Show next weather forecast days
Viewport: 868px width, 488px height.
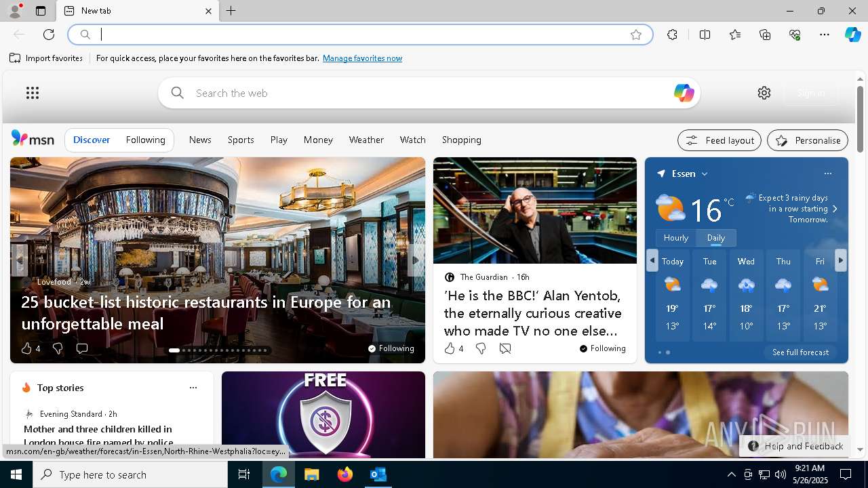841,260
